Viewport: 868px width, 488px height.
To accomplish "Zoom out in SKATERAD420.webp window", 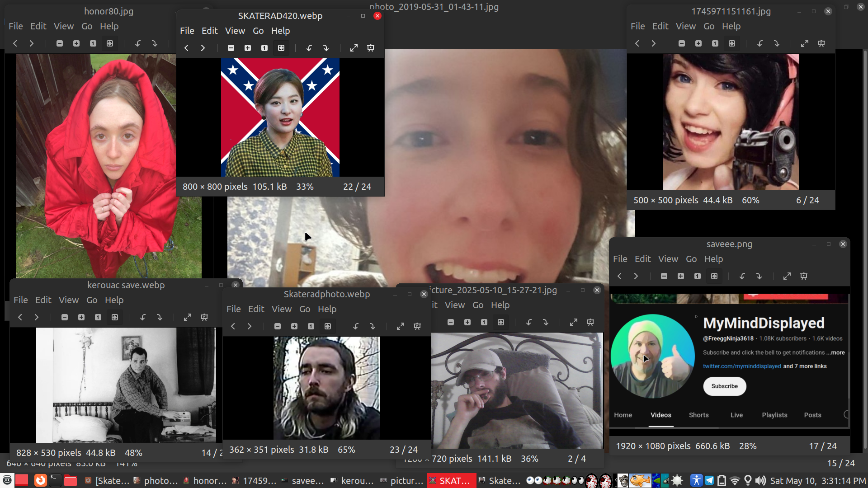I will pyautogui.click(x=231, y=48).
